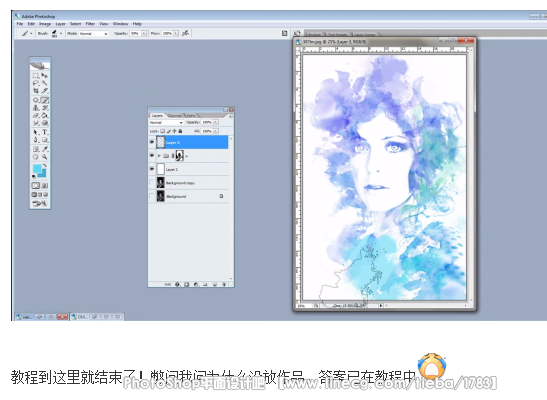Hide Layer 3 visibility eye

[x=152, y=142]
